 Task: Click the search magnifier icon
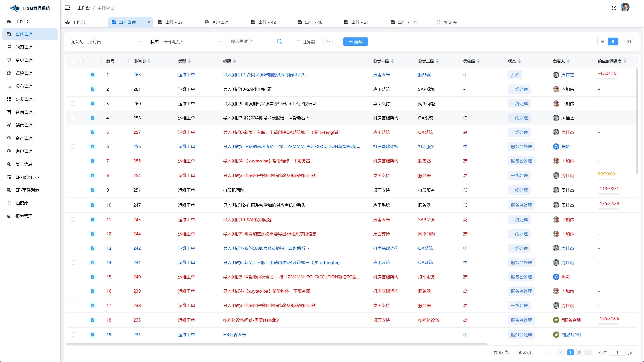pos(279,42)
